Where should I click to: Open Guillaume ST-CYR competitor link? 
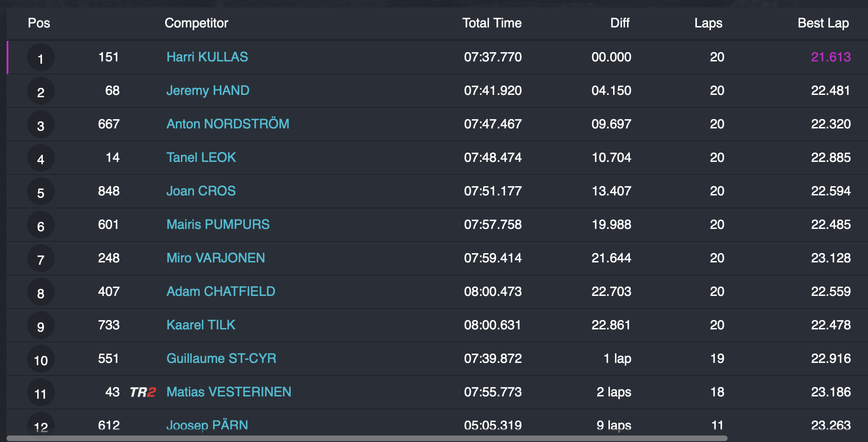tap(221, 359)
